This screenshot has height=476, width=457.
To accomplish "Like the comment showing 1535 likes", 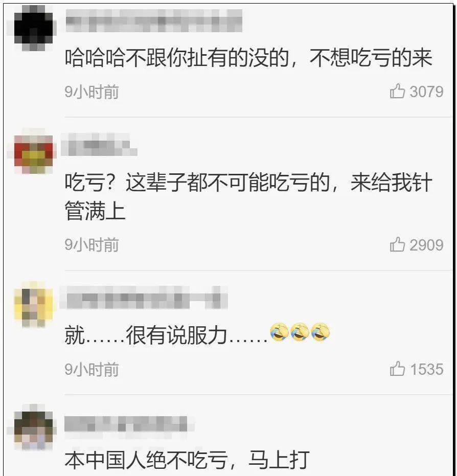I will pyautogui.click(x=397, y=369).
